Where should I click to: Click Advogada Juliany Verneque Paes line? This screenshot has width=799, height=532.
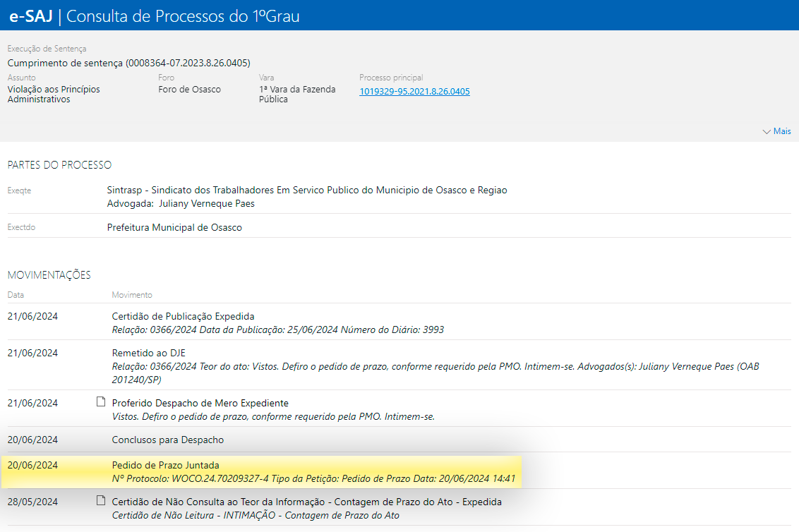coord(181,204)
